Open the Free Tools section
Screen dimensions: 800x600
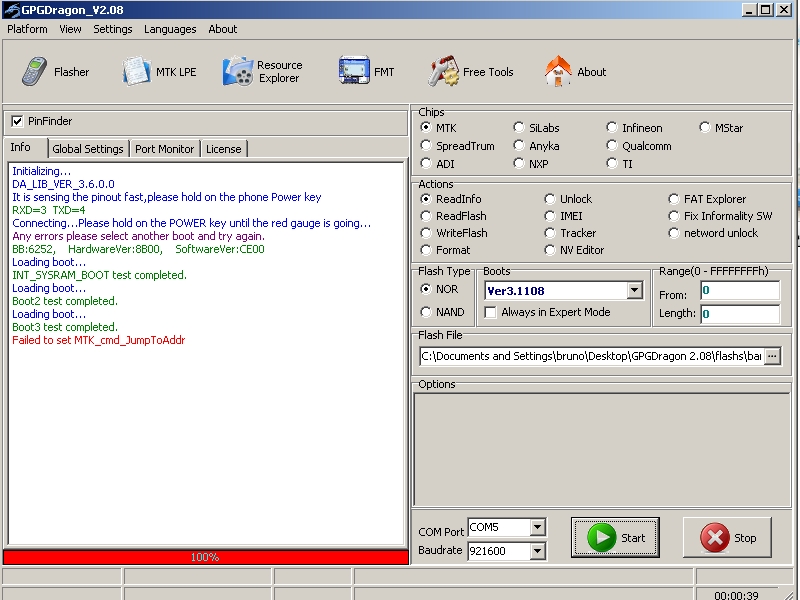click(x=470, y=72)
